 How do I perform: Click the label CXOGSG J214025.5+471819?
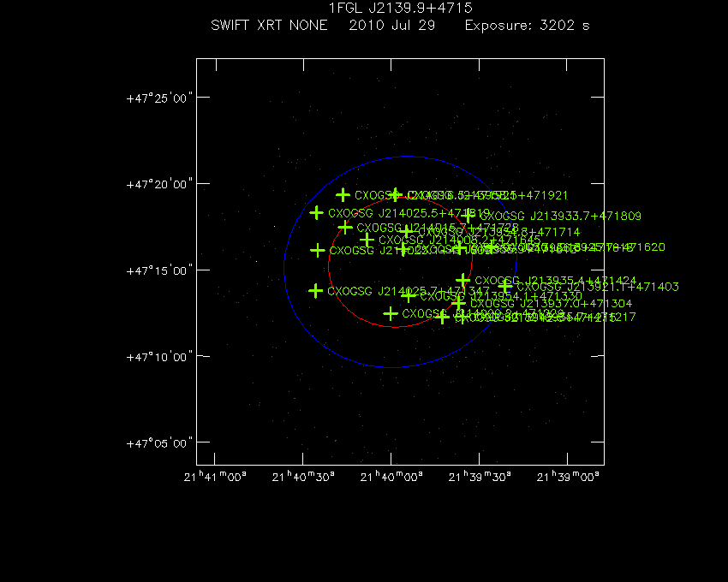pyautogui.click(x=409, y=213)
